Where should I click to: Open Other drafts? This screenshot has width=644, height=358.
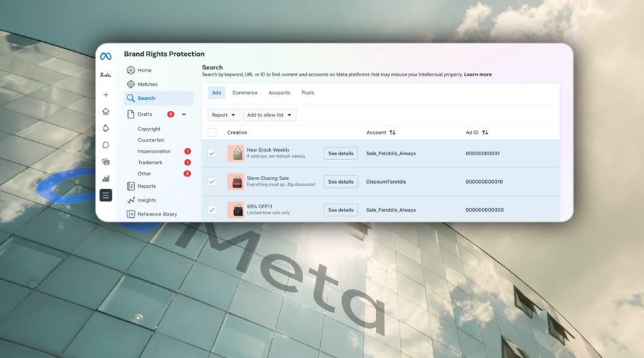click(144, 174)
